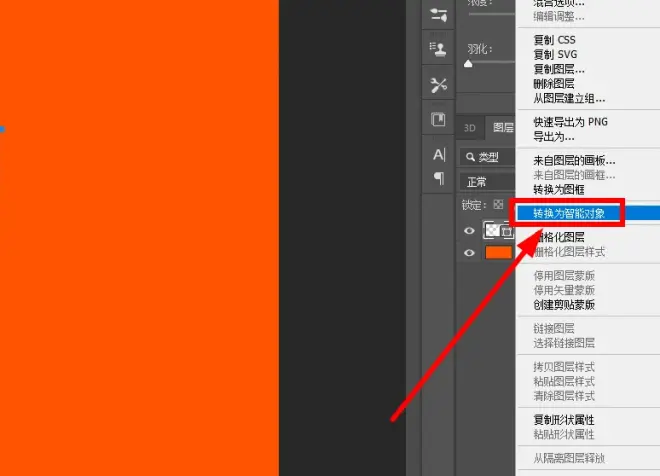Hide the orange fill layer eye icon
Image resolution: width=660 pixels, height=476 pixels.
(469, 253)
